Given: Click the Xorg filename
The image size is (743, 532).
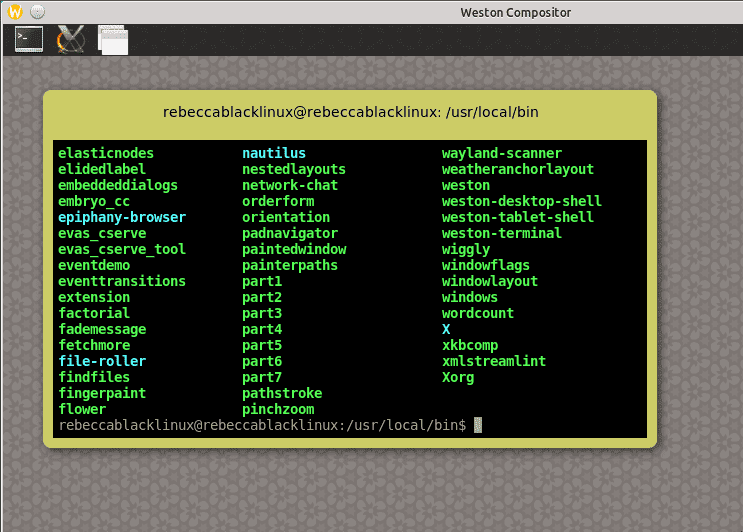Looking at the screenshot, I should [458, 377].
